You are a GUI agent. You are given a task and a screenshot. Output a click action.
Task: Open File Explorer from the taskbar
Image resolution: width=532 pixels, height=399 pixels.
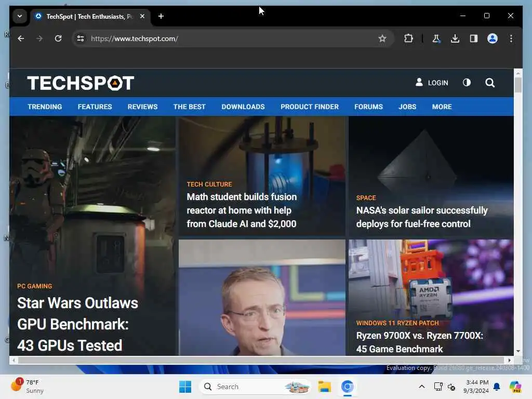324,387
